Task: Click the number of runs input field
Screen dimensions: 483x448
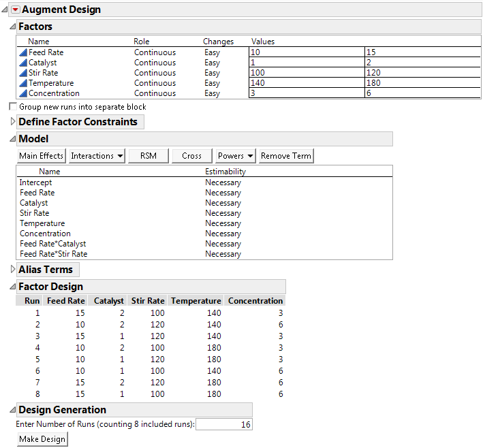Action: tap(224, 425)
